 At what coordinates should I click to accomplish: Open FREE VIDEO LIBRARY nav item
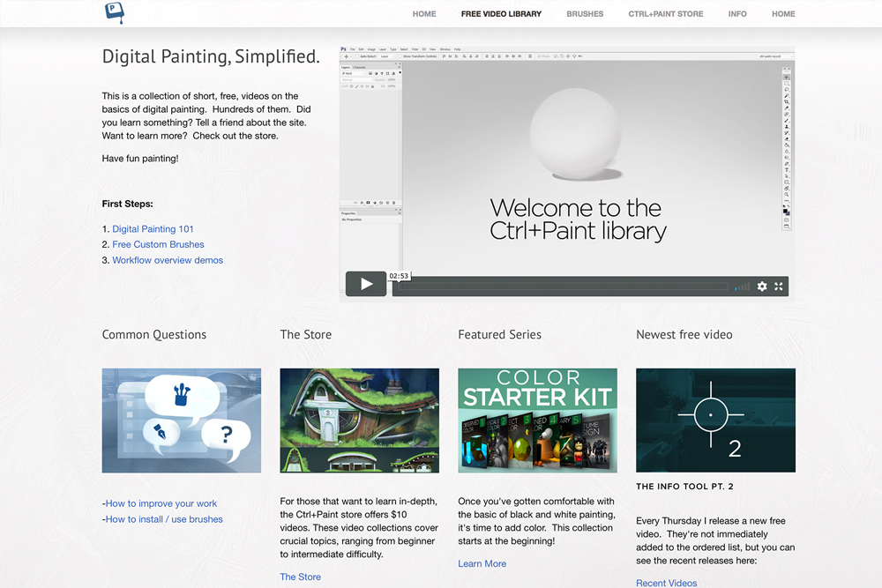[x=501, y=14]
